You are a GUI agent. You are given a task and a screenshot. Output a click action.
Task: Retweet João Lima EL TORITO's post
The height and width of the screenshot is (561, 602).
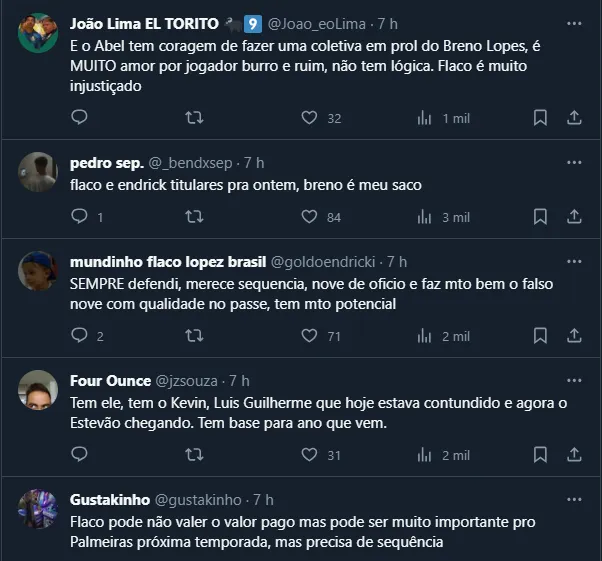(195, 118)
